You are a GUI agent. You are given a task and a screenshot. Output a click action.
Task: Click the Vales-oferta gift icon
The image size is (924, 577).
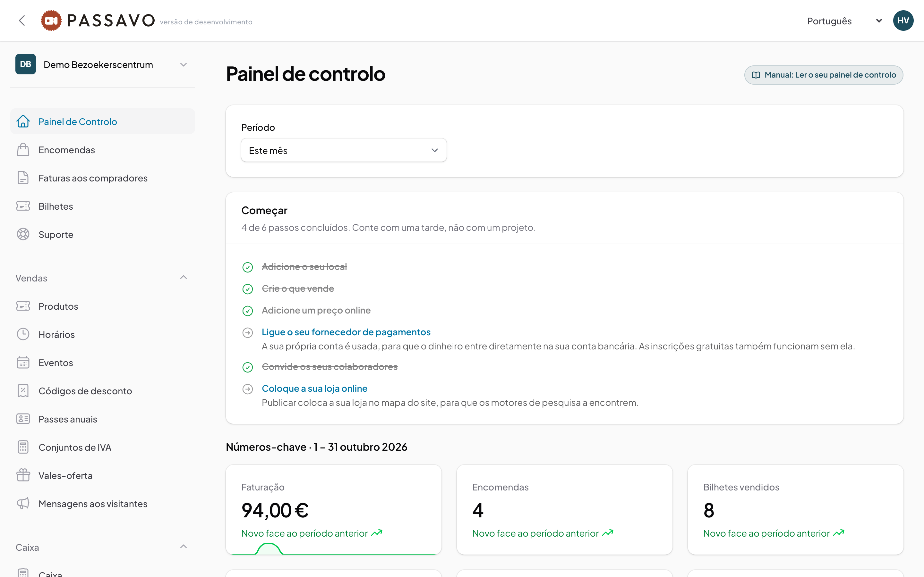pyautogui.click(x=23, y=475)
